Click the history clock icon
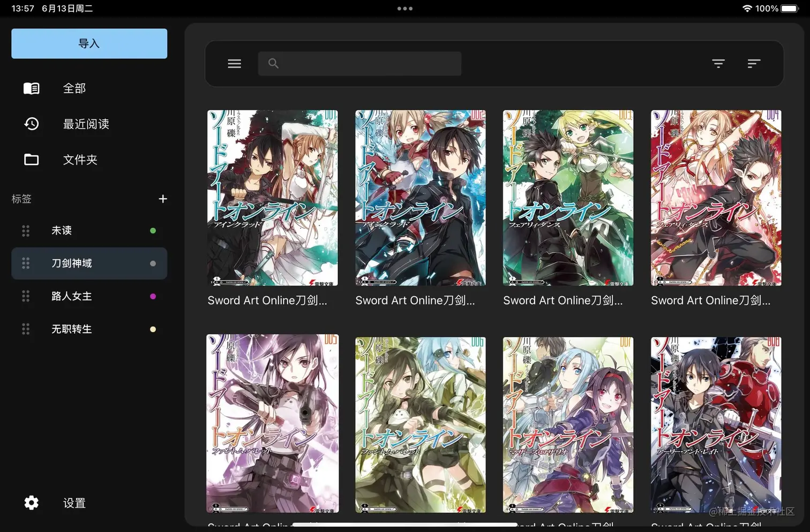810x532 pixels. point(32,124)
